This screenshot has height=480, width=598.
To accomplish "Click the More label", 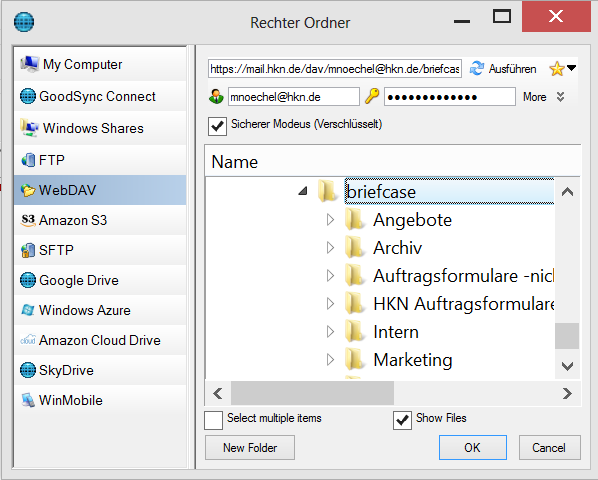I will click(534, 97).
